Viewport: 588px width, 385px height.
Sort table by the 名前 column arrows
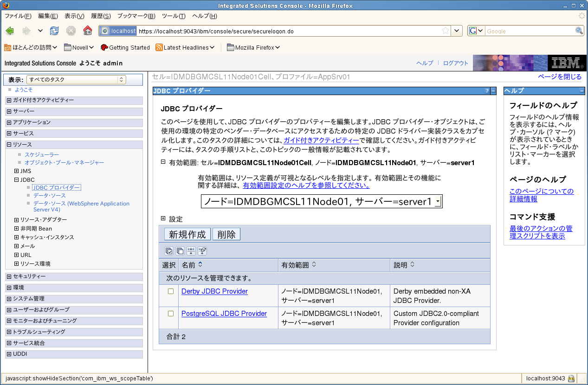point(200,265)
